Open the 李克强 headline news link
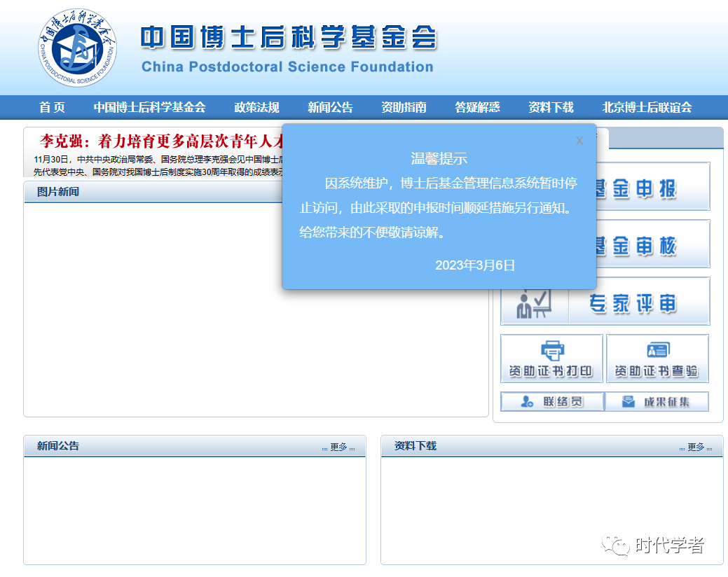Viewport: 728px width, 577px height. [x=161, y=141]
